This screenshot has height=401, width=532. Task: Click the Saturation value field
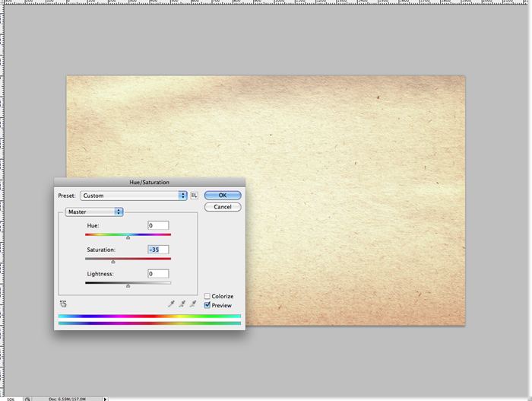click(158, 250)
